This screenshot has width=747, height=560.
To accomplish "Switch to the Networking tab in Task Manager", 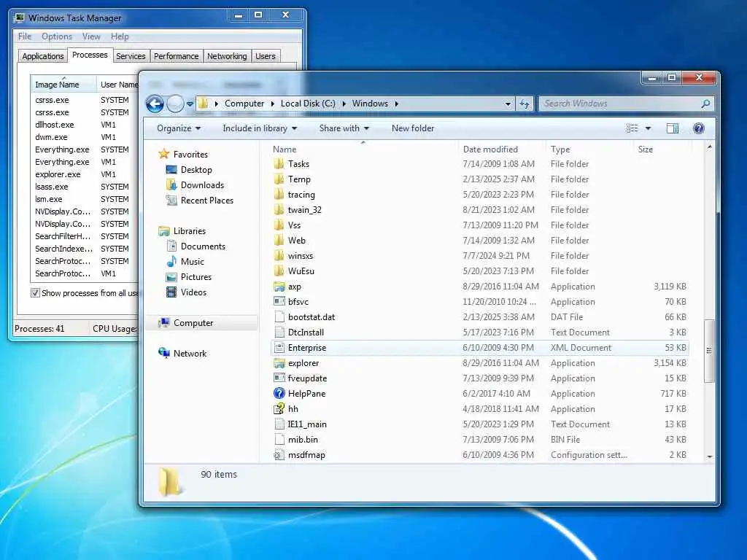I will click(x=227, y=56).
